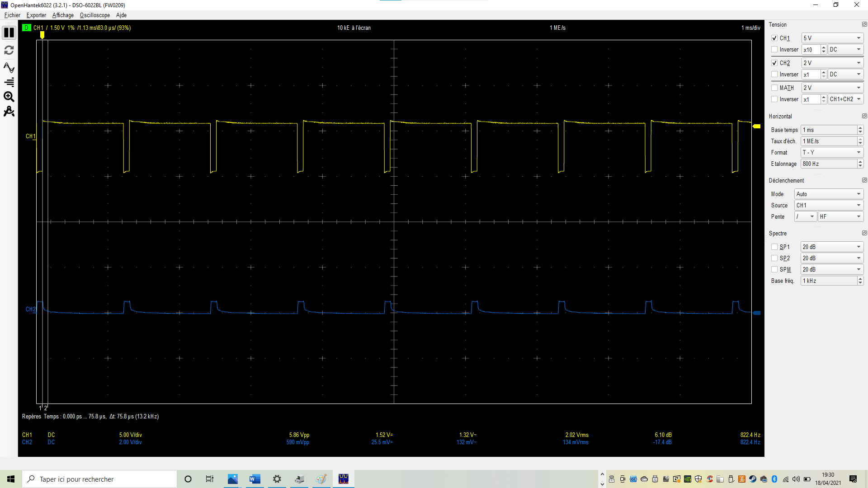
Task: Open the trigger Mode Auto dropdown
Action: tap(828, 194)
